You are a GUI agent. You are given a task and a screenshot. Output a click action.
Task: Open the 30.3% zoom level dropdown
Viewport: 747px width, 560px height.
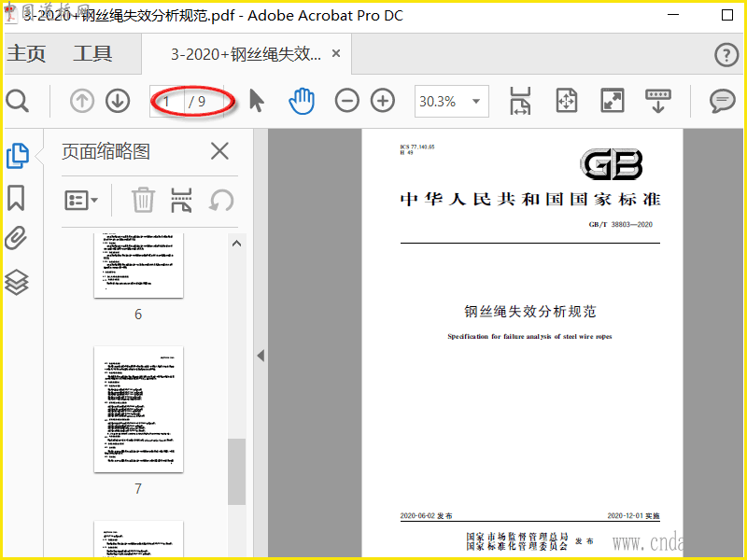(452, 101)
